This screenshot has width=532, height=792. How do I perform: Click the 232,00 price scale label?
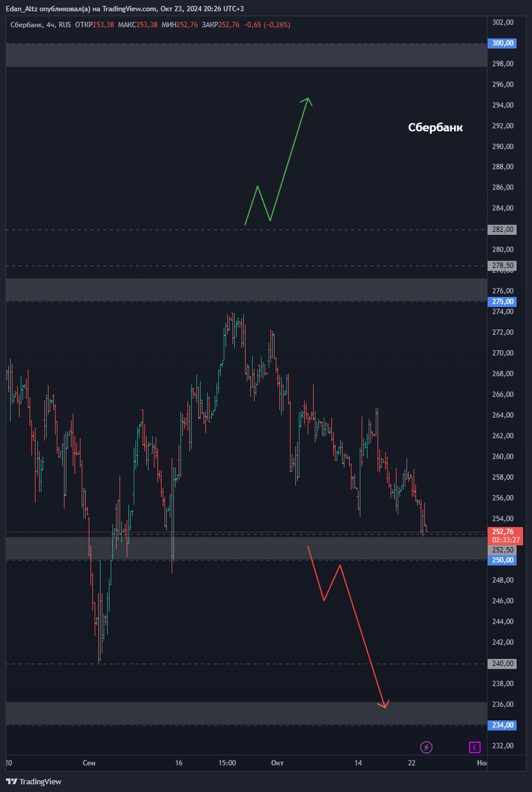tap(503, 746)
